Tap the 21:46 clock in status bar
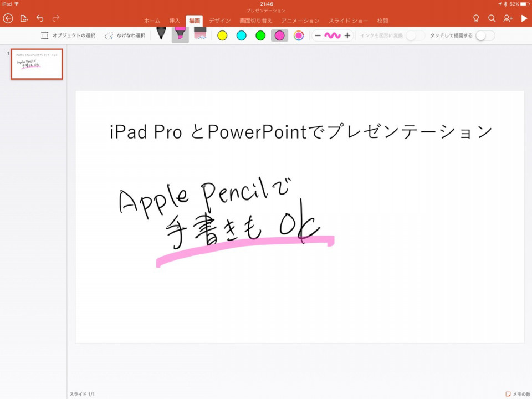This screenshot has height=399, width=532. click(x=267, y=4)
